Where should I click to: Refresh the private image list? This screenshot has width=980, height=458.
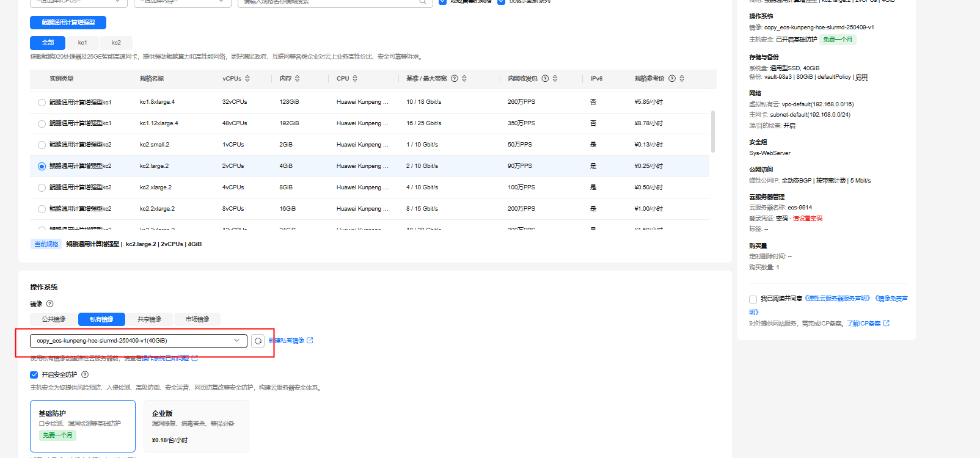(258, 341)
